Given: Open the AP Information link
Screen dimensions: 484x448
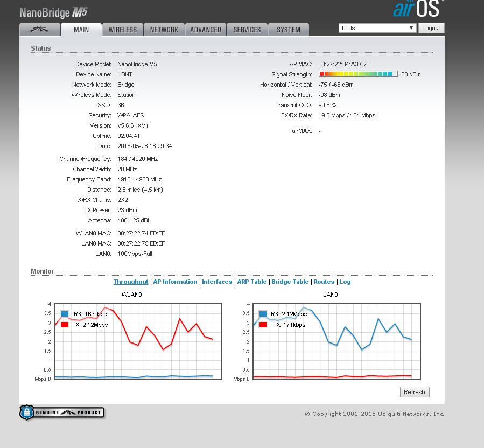Looking at the screenshot, I should click(175, 282).
